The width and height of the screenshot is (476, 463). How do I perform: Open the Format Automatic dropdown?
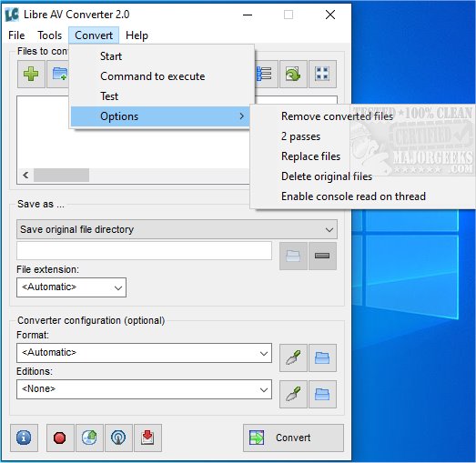[144, 353]
